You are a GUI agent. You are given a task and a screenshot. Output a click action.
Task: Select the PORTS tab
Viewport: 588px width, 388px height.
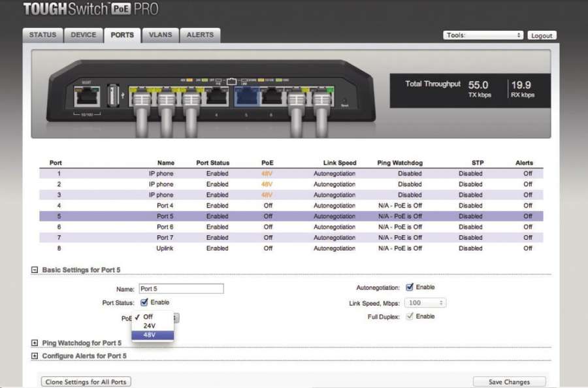[x=122, y=35]
